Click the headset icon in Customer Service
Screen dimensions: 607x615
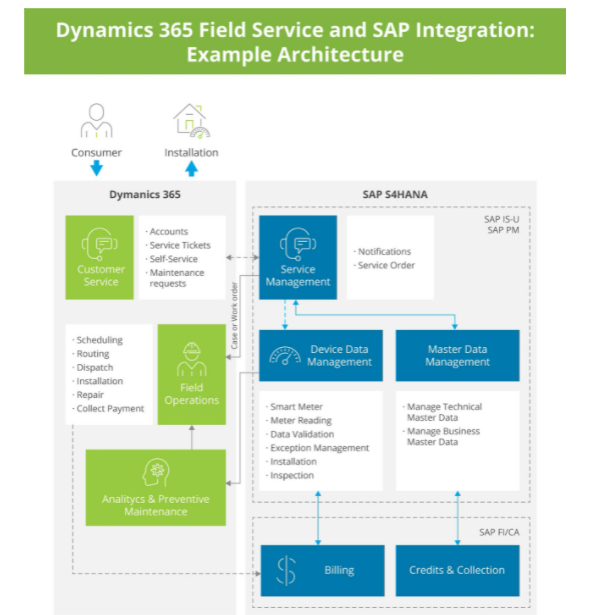click(100, 244)
